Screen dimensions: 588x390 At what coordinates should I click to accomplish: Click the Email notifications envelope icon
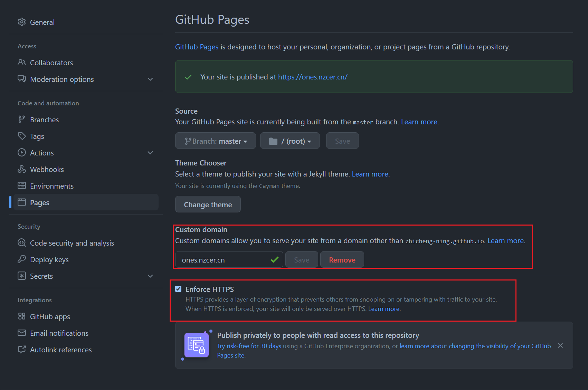[22, 333]
